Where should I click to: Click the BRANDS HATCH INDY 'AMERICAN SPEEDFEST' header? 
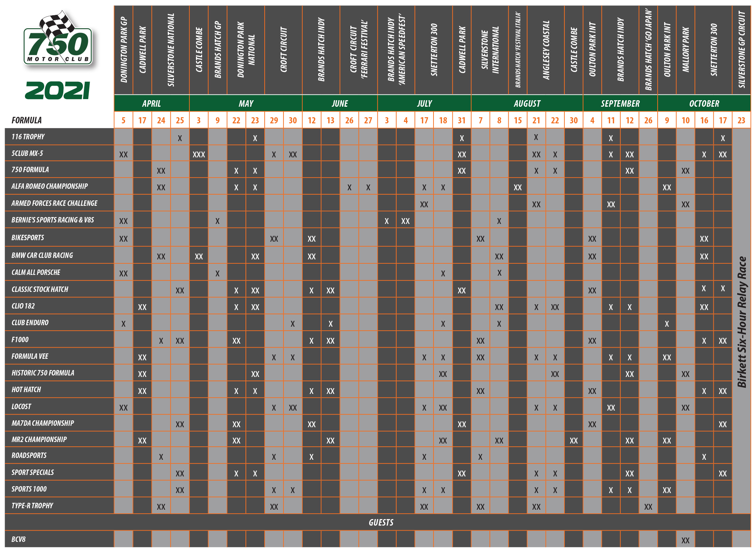coord(396,50)
